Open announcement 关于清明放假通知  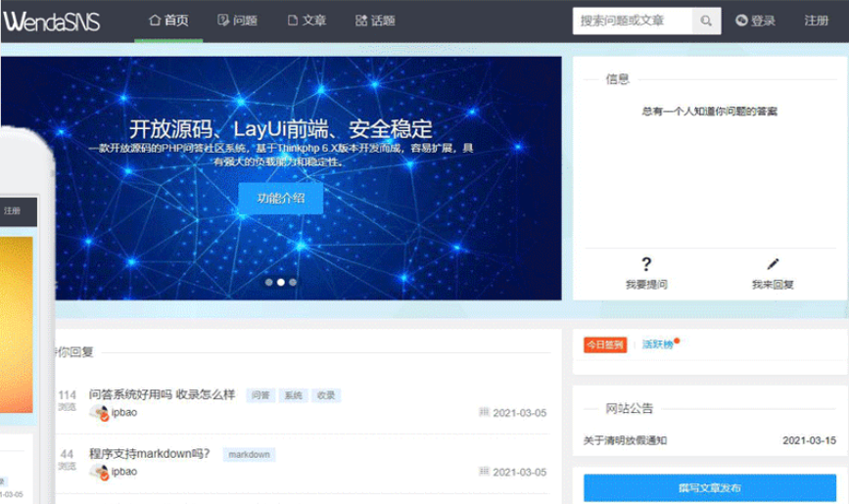point(625,440)
